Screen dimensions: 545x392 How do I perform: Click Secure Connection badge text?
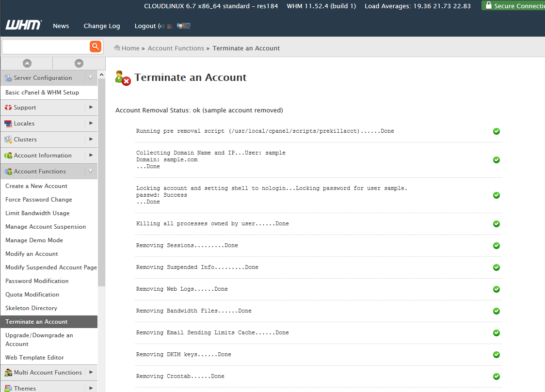(519, 6)
